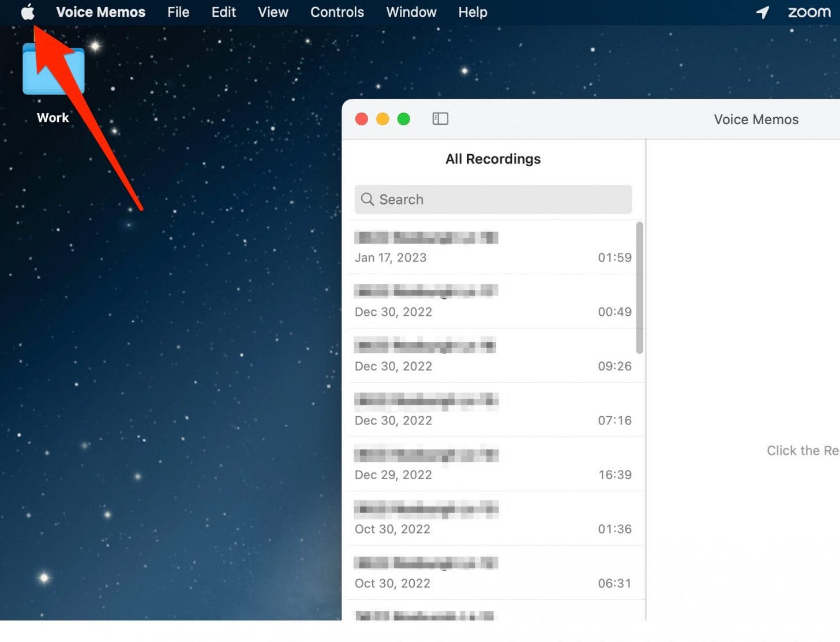
Task: Click inside the Search field
Action: (x=493, y=199)
